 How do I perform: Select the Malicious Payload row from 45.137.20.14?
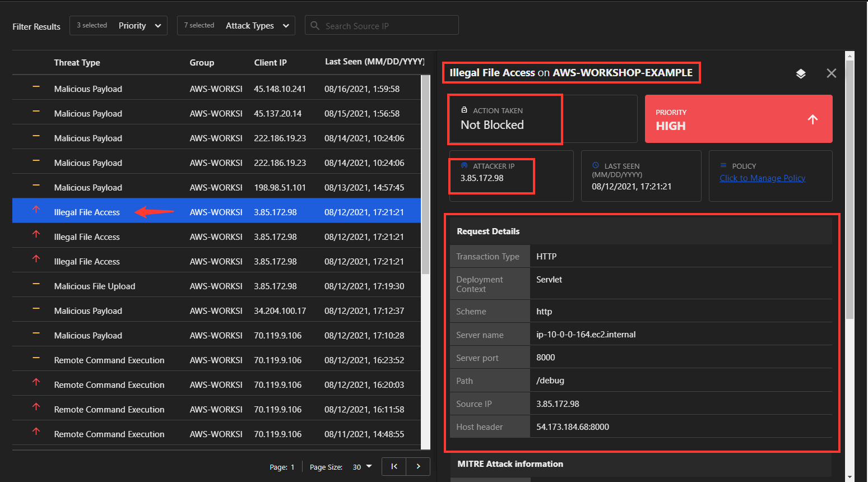(x=216, y=113)
